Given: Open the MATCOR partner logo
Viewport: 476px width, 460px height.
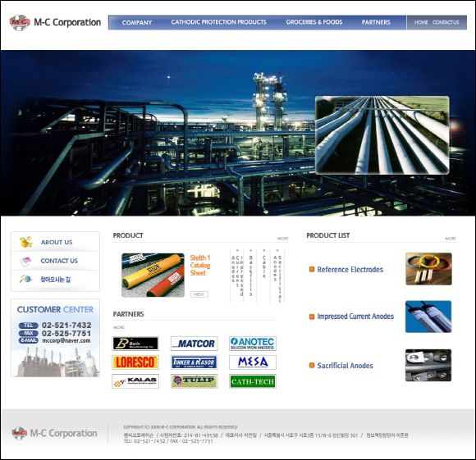Looking at the screenshot, I should pos(194,344).
